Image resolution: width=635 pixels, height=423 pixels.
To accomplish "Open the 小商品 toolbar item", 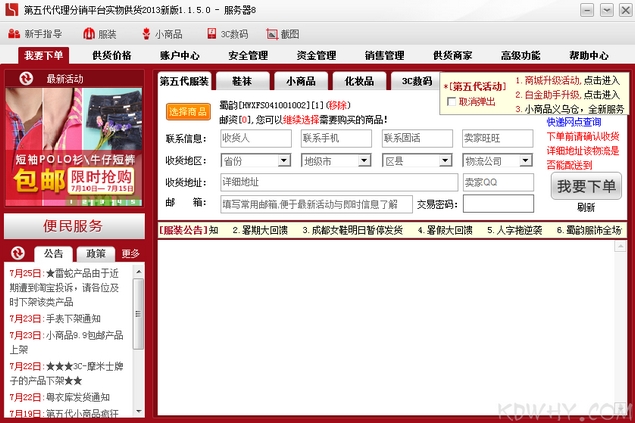I will (162, 34).
